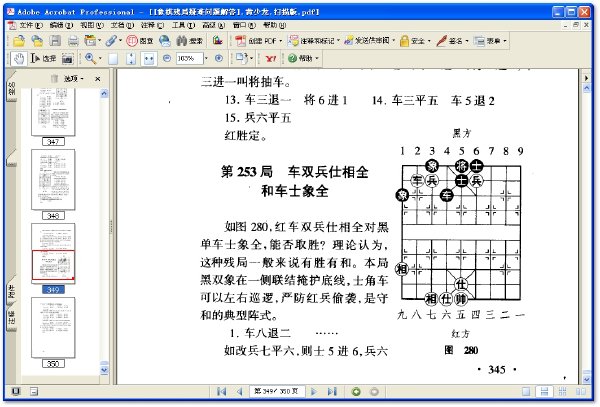Viewport: 600px width, 407px height.
Task: Open the zoom percentage dropdown arrow
Action: (206, 59)
